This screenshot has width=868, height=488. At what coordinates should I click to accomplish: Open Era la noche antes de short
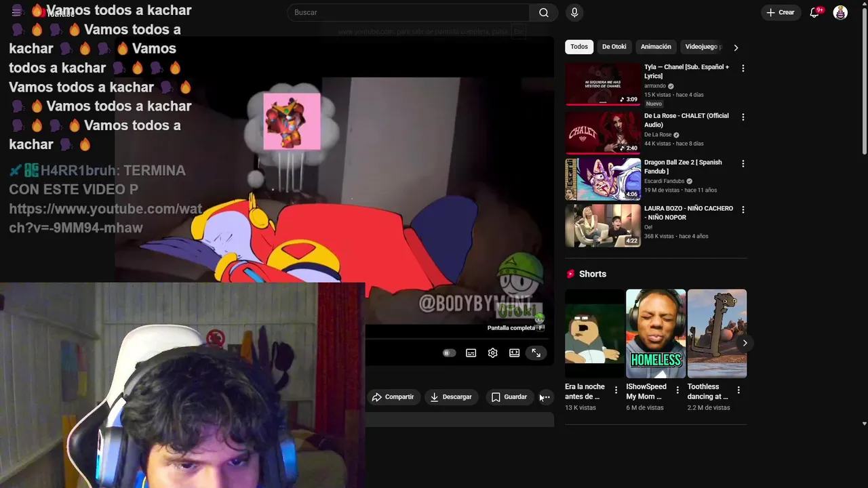595,333
